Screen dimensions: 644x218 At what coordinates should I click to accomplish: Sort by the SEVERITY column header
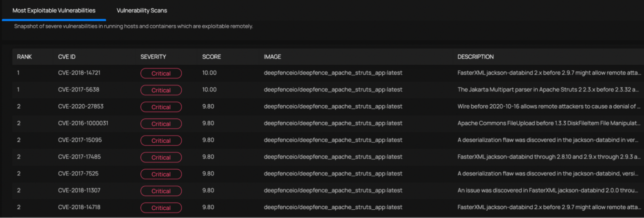(x=153, y=57)
